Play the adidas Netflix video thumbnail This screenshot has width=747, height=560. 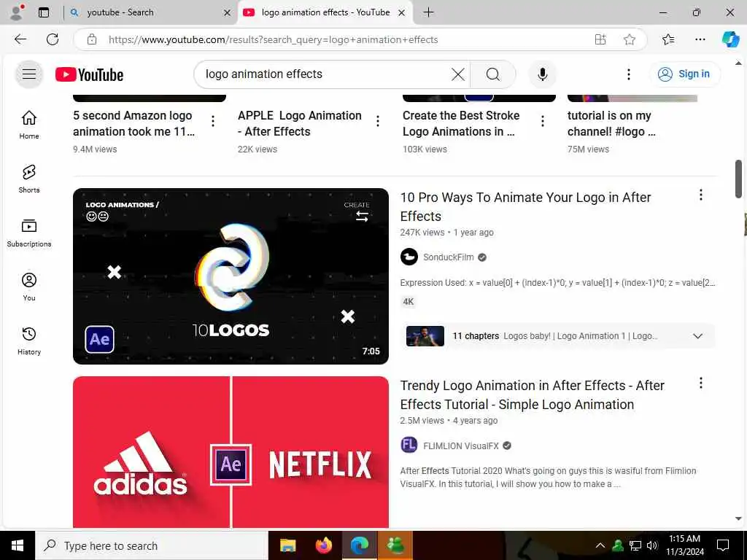point(231,452)
